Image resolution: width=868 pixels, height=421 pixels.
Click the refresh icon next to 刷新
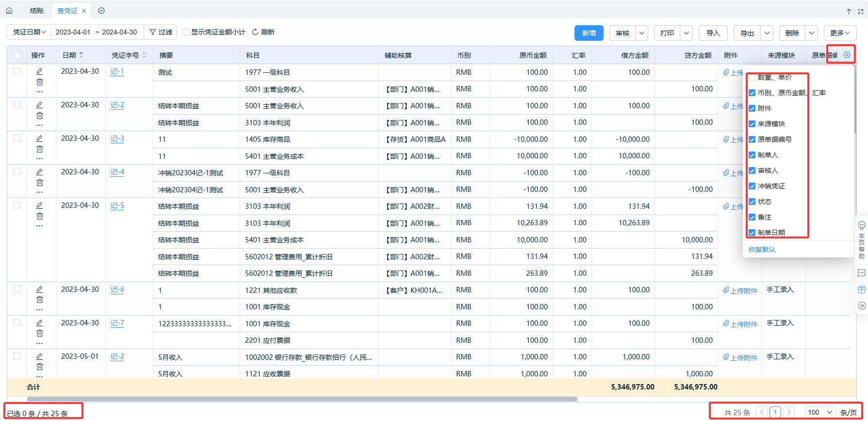point(255,32)
